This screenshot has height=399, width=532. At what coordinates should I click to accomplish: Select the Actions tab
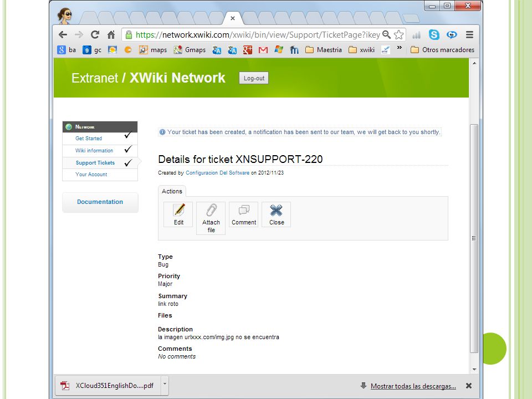[x=172, y=191]
